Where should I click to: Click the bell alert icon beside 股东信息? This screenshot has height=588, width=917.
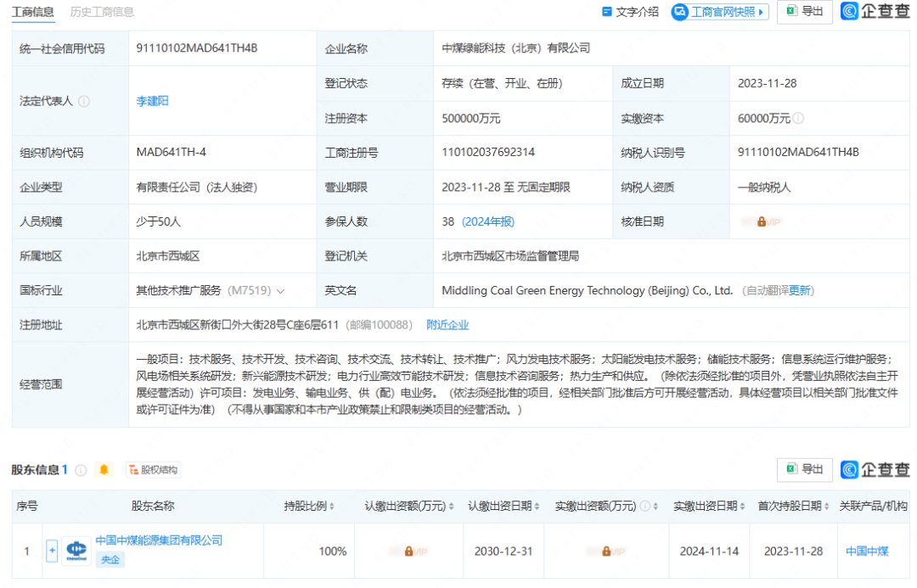point(104,469)
